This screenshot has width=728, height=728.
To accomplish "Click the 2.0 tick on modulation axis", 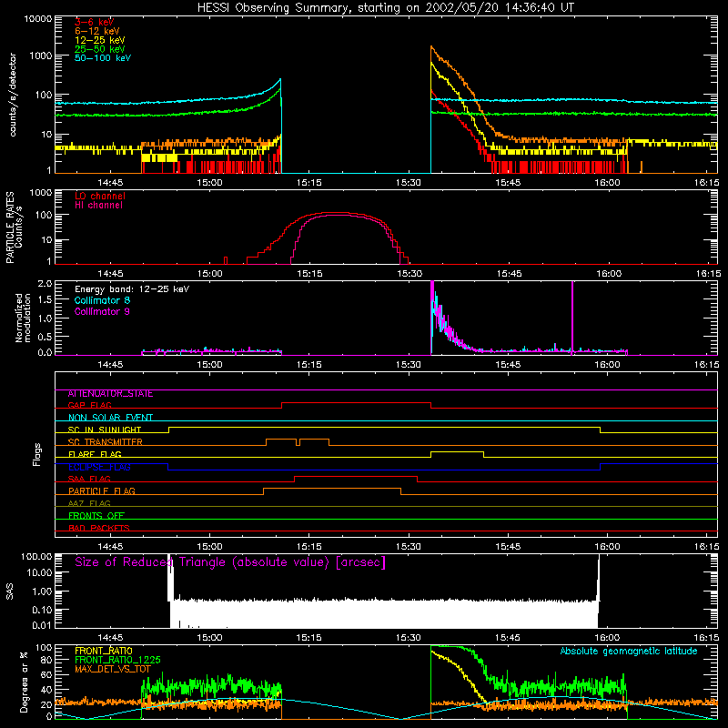I will coord(45,284).
